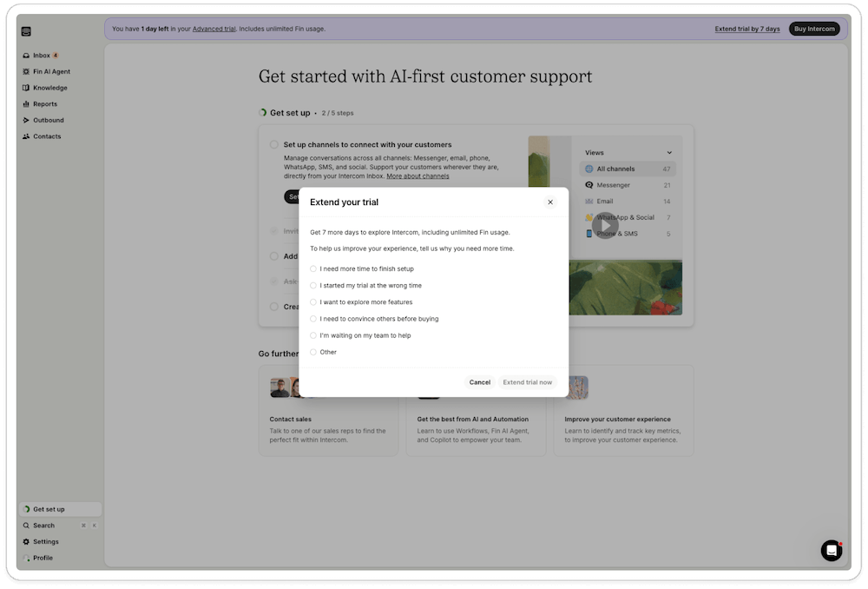Open the 'Advanced trial' link
This screenshot has height=589, width=868.
tap(214, 29)
